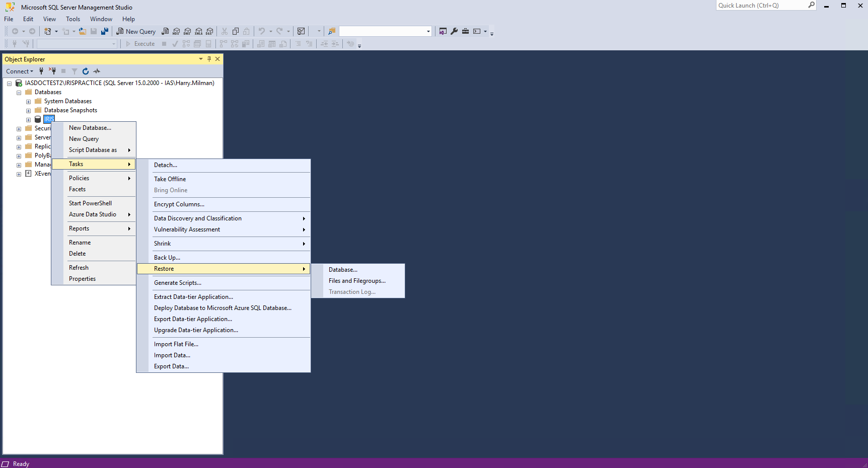Click the Quick Launch search magnifier icon
Screen dimensions: 868x468
(x=811, y=5)
